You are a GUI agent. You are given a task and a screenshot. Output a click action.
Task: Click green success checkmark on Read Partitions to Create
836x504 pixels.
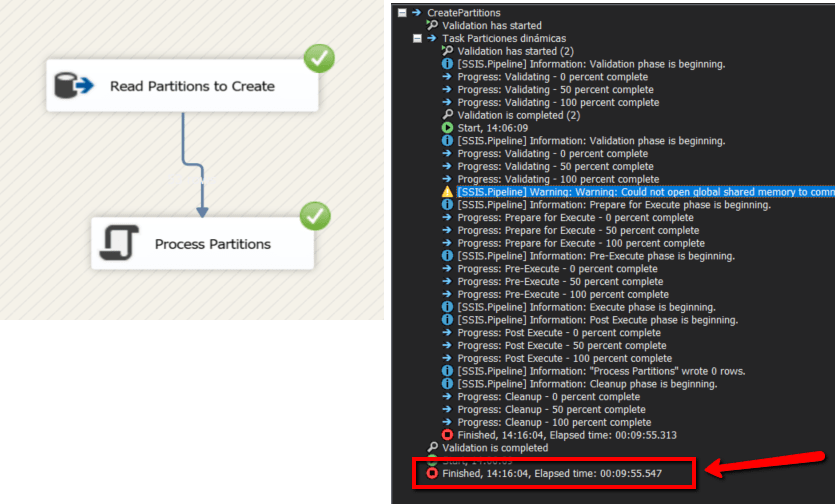coord(318,59)
